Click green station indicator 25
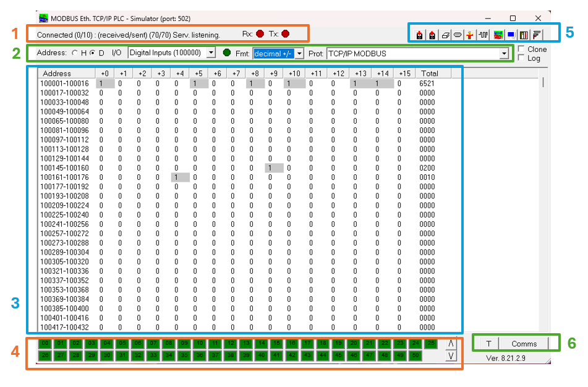This screenshot has width=588, height=387. coord(431,343)
